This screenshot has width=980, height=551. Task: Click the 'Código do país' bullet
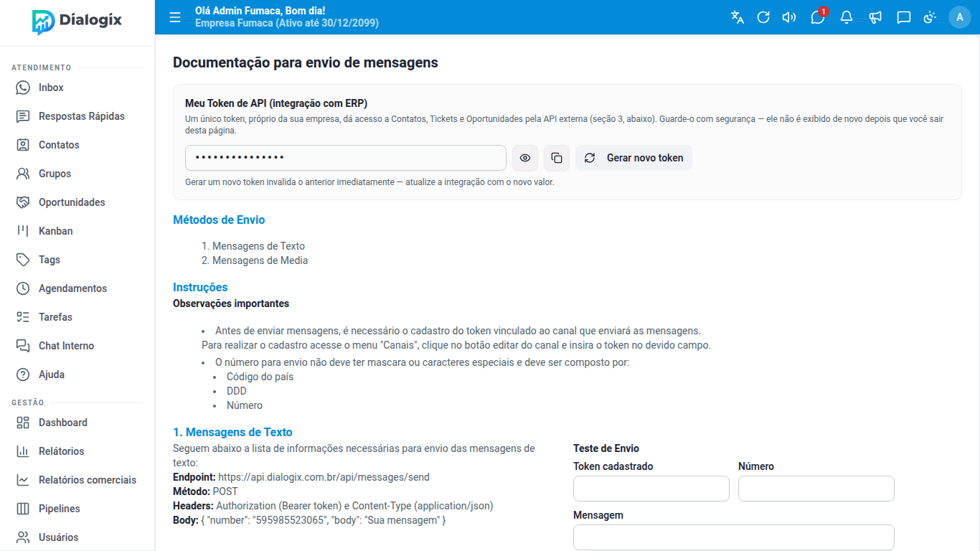click(x=260, y=377)
